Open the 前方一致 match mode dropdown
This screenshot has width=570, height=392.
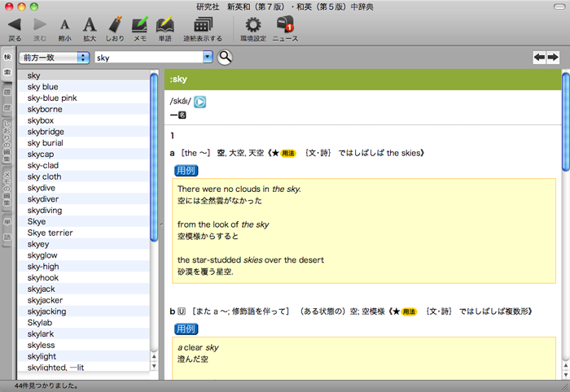pyautogui.click(x=55, y=58)
